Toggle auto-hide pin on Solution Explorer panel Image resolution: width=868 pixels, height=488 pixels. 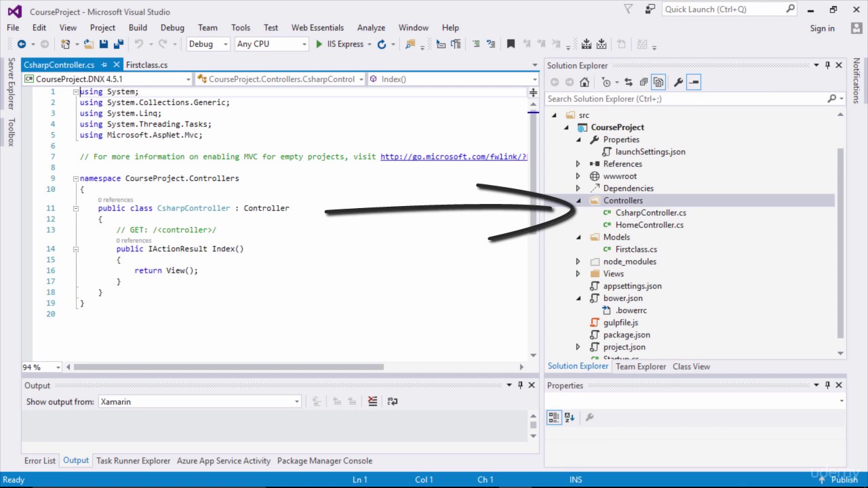tap(827, 66)
